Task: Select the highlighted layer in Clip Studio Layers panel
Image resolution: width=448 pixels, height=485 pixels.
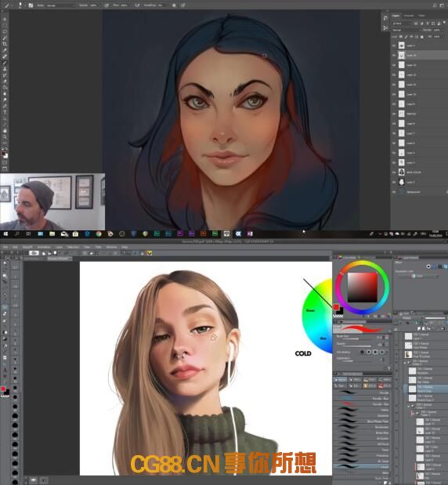Action: [x=426, y=389]
